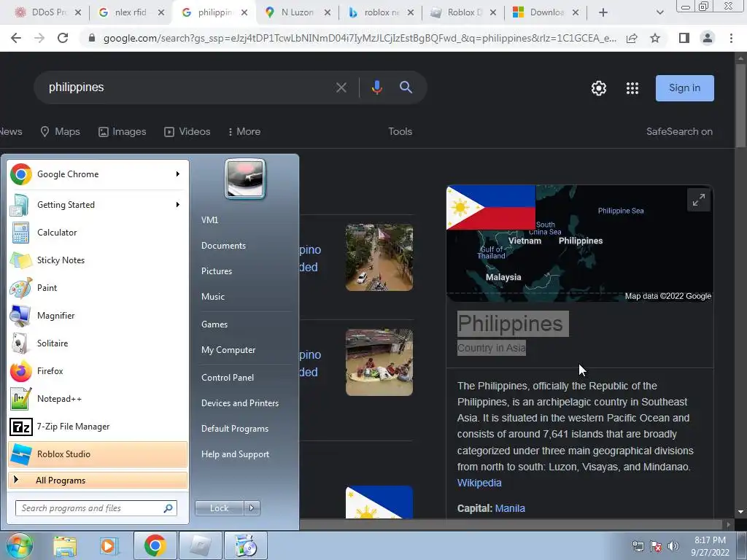Go back to previous page

coord(16,38)
